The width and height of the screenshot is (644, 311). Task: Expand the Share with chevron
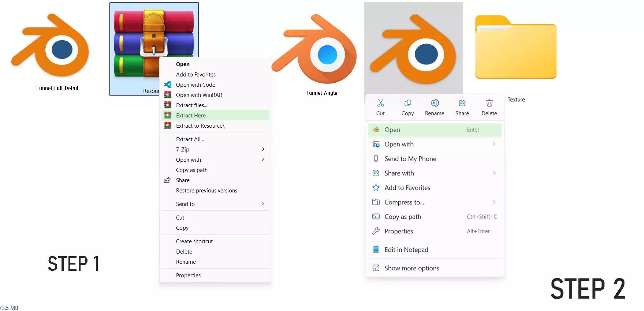click(x=494, y=173)
